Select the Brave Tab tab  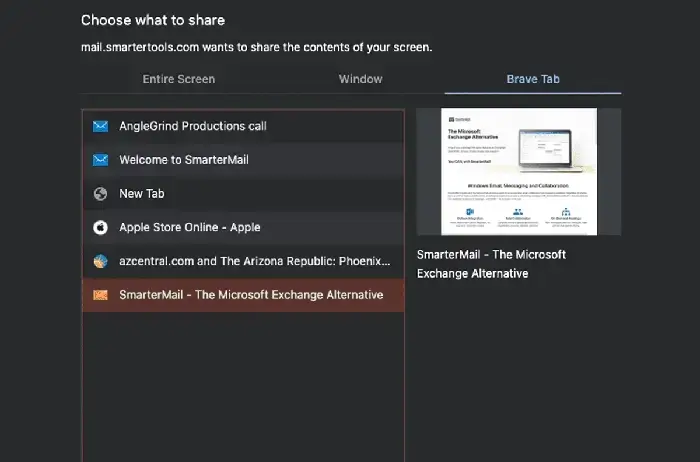pos(533,79)
